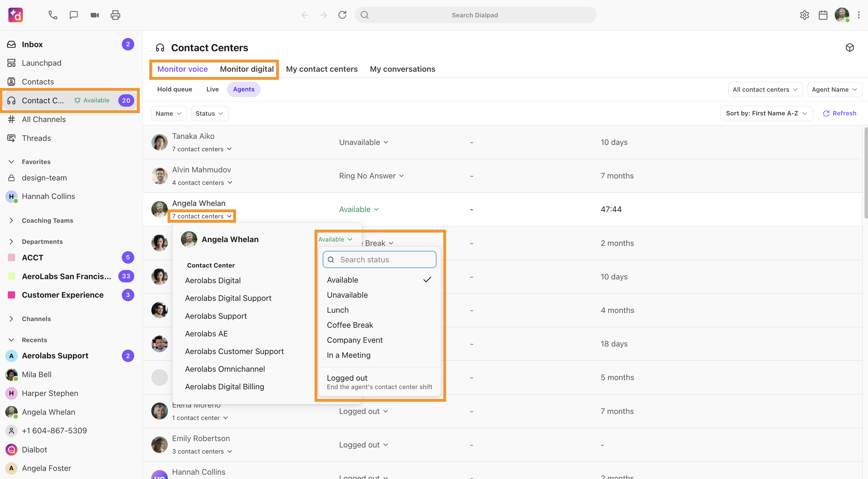Open settings gear icon
Image resolution: width=868 pixels, height=479 pixels.
point(804,15)
